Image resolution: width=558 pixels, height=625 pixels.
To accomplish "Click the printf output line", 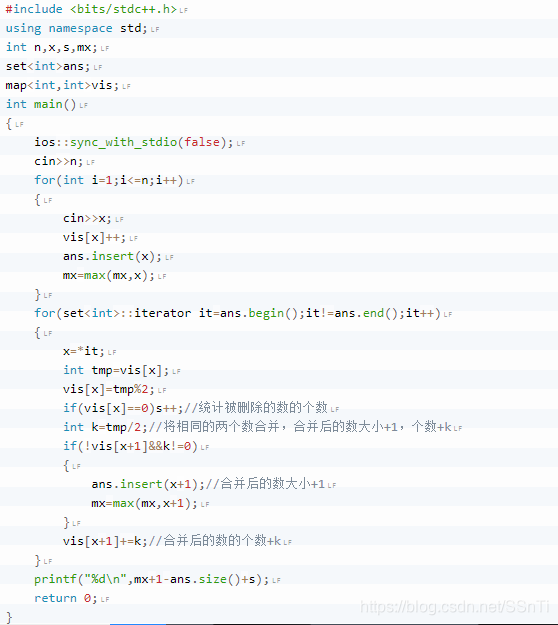I will 151,579.
